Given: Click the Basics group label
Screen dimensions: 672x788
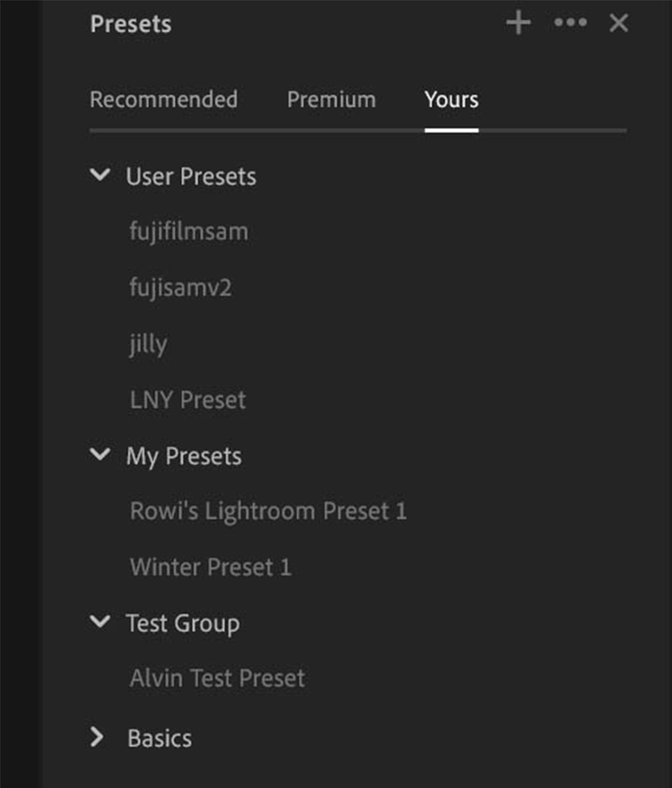Looking at the screenshot, I should tap(159, 739).
